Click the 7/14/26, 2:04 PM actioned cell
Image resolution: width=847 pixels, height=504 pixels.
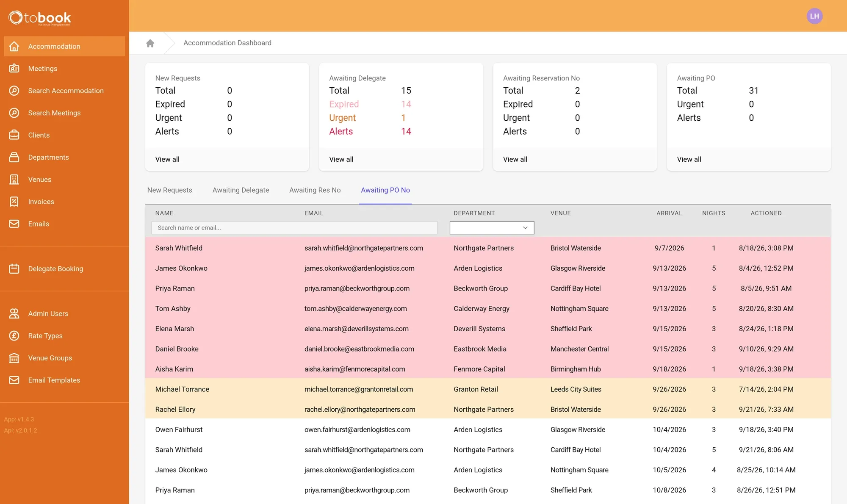click(766, 389)
